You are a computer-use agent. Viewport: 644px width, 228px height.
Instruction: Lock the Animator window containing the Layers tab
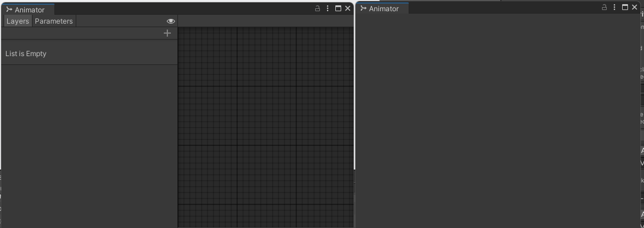[x=318, y=8]
